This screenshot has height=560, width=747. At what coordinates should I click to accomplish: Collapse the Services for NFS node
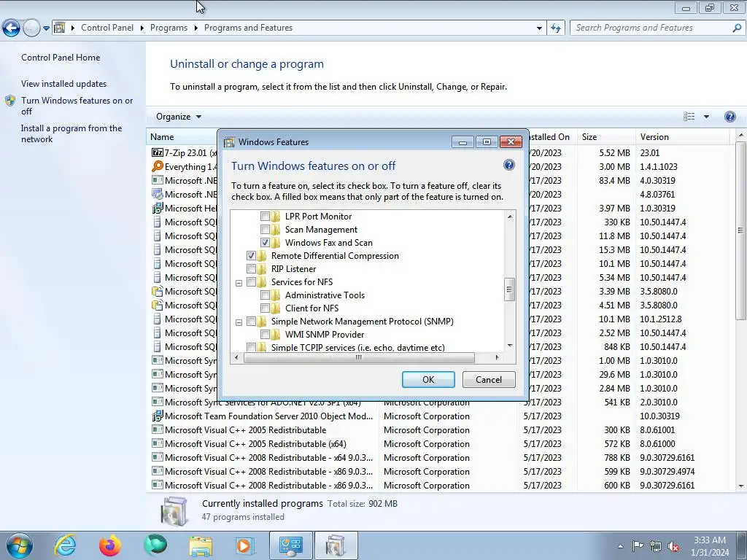(x=239, y=283)
